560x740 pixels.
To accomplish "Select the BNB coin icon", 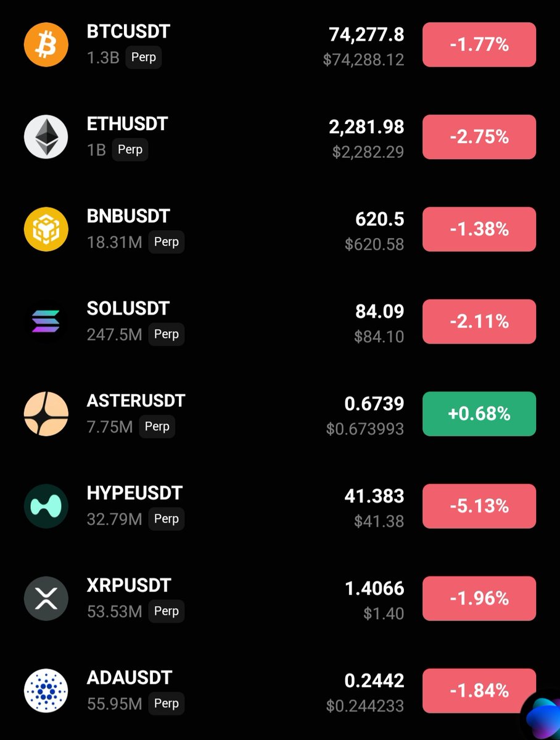I will [44, 229].
